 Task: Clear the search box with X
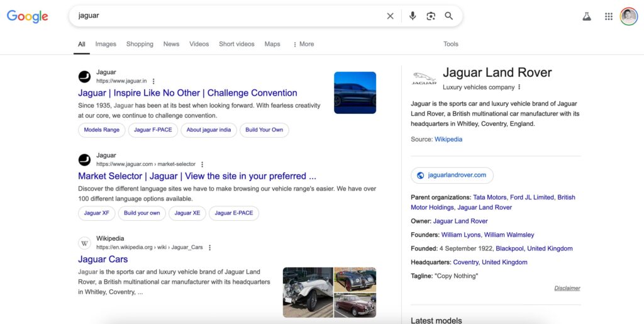[390, 16]
